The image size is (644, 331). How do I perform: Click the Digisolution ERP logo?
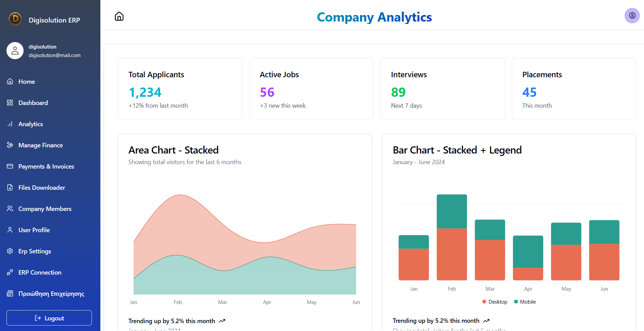point(15,19)
